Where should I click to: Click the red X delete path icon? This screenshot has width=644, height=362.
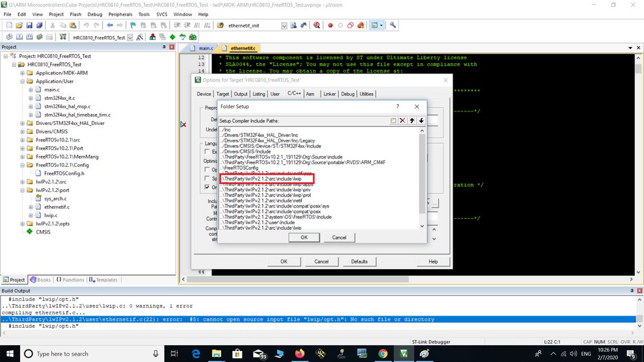click(x=402, y=120)
